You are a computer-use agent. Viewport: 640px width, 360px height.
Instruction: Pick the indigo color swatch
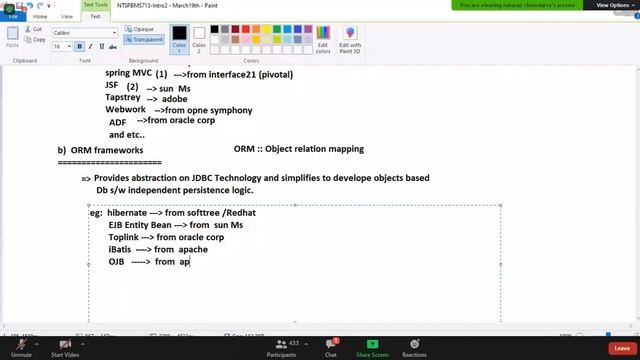tap(298, 29)
